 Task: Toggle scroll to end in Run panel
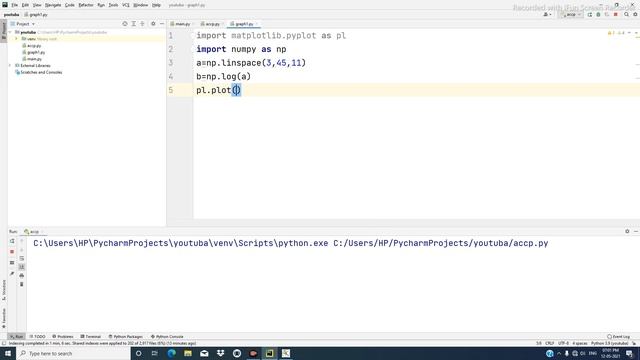point(22,267)
